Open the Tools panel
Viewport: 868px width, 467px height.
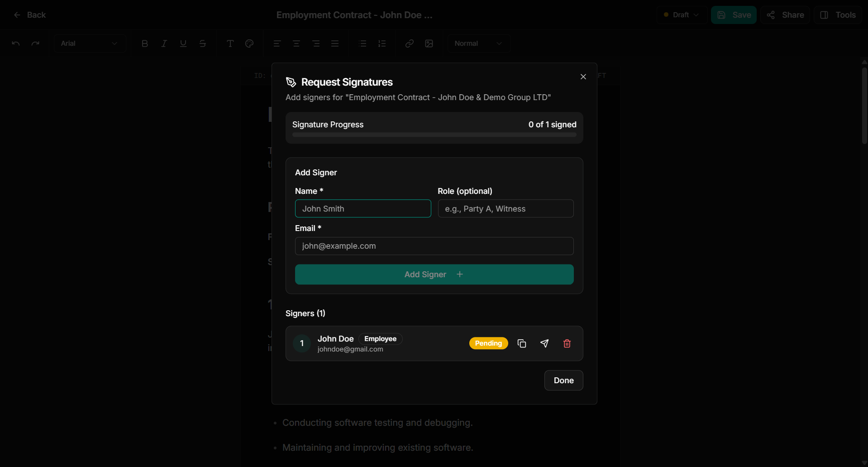pos(838,15)
